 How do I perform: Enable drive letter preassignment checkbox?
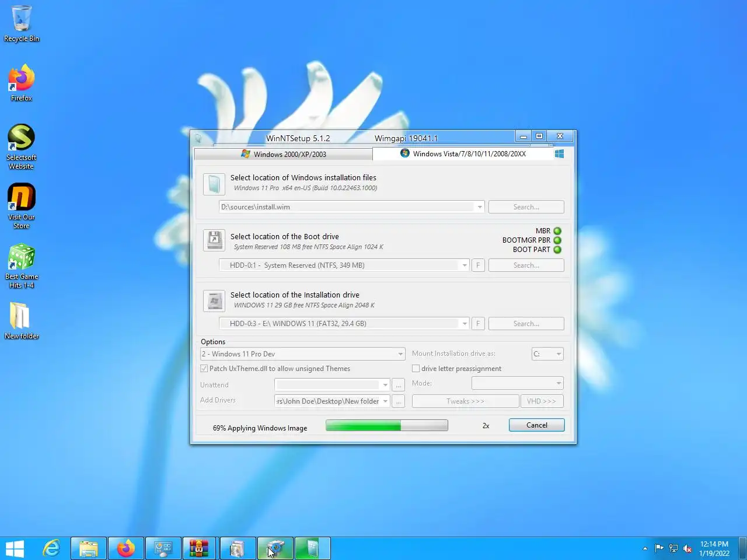coord(416,369)
